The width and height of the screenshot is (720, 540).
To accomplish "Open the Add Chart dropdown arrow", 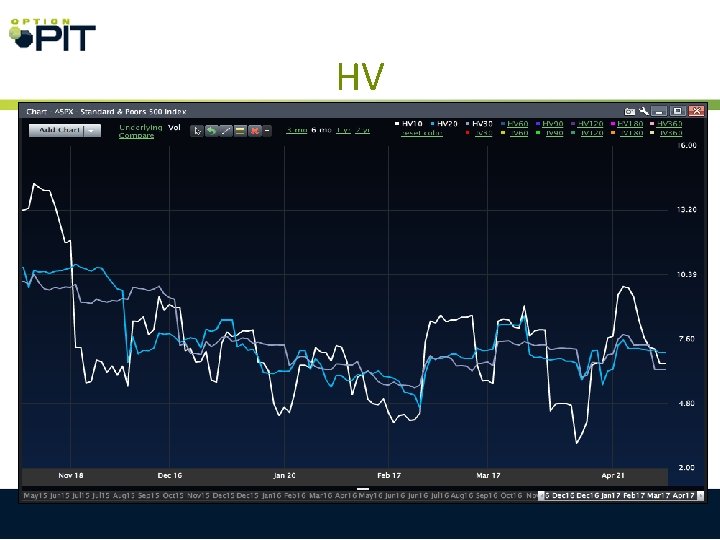I will pyautogui.click(x=92, y=131).
